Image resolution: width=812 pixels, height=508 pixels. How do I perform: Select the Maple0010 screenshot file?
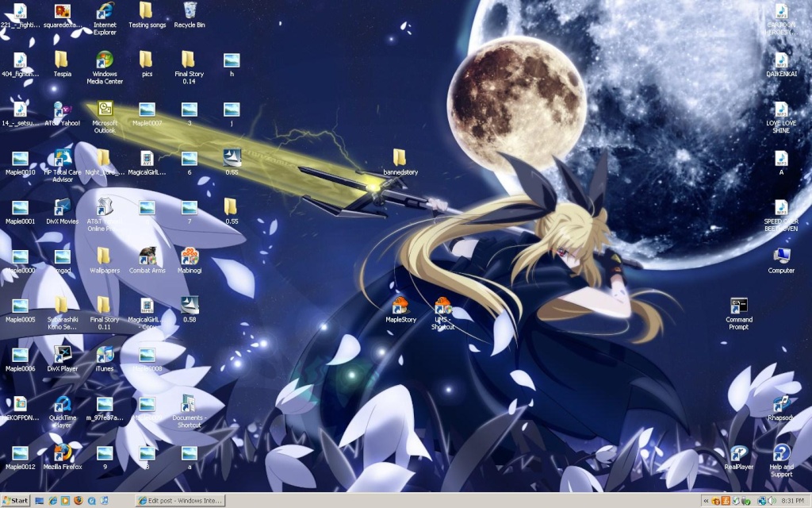pos(20,163)
